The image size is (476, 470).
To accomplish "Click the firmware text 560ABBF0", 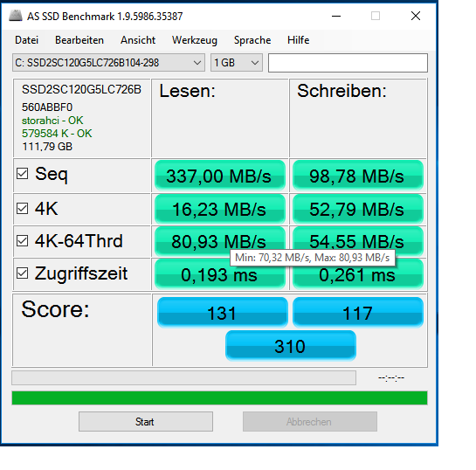I will point(47,107).
